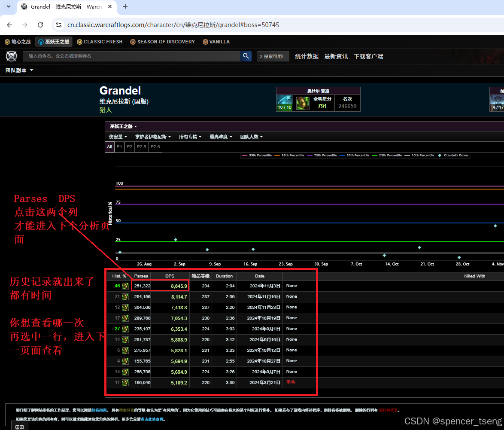Image resolution: width=504 pixels, height=430 pixels.
Task: Click the address bar URL
Action: click(x=173, y=25)
